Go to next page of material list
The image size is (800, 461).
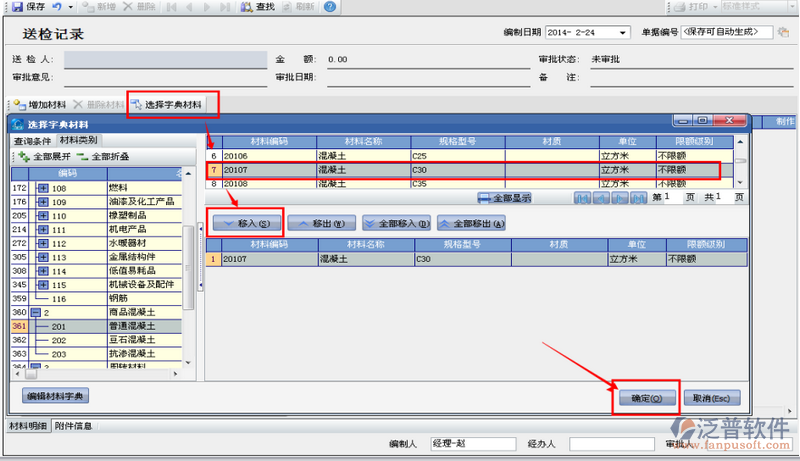tap(619, 198)
